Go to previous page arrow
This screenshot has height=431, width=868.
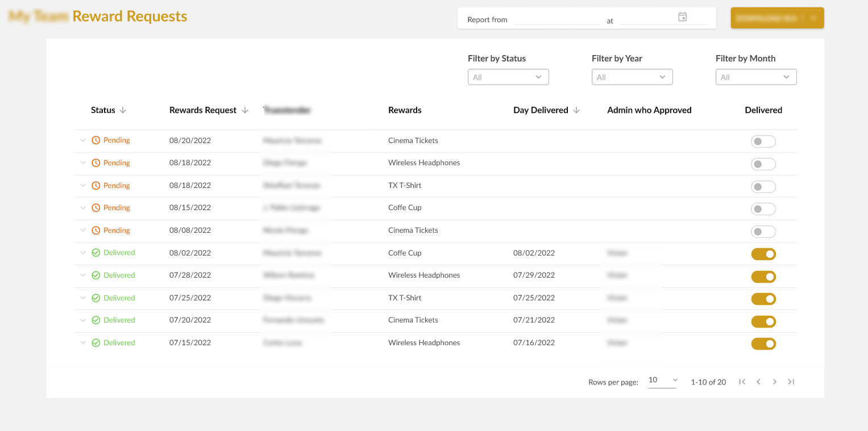coord(758,382)
